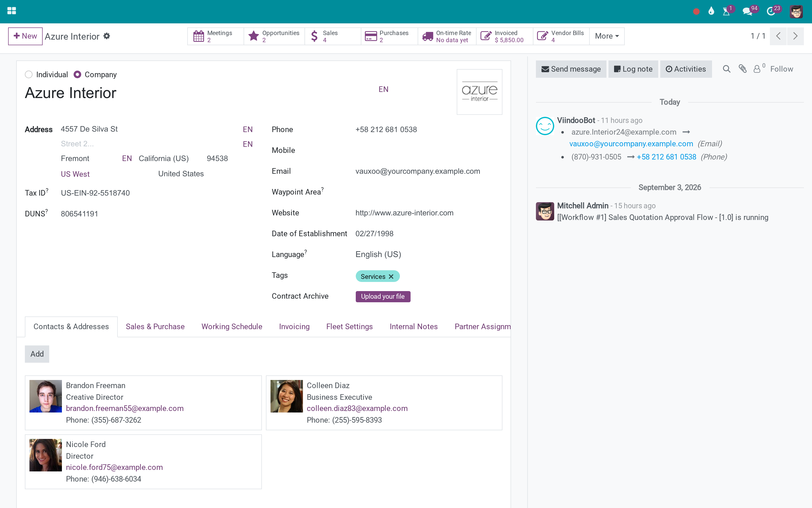Expand the More stat buttons dropdown
This screenshot has width=812, height=508.
(x=607, y=36)
